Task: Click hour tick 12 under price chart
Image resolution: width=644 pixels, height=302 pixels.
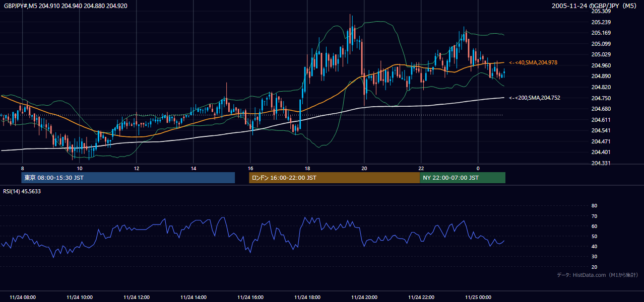Action: [x=137, y=168]
